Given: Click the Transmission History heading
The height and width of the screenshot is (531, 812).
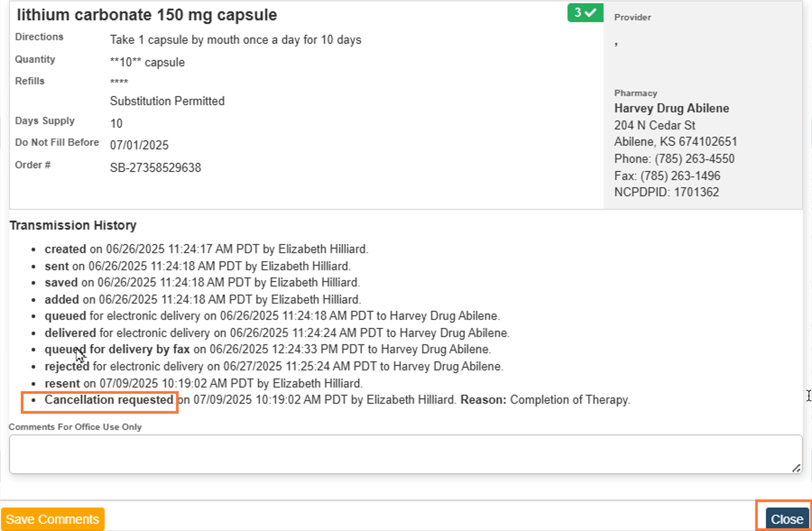Looking at the screenshot, I should [73, 225].
